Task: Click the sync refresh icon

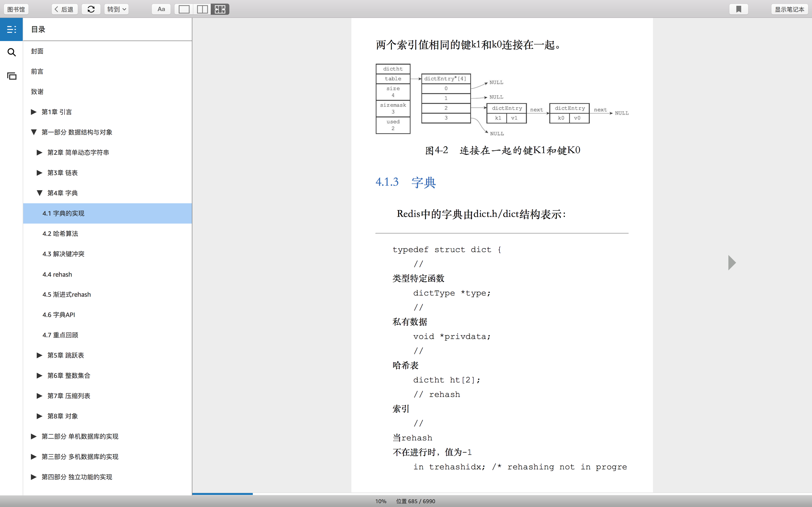Action: pyautogui.click(x=91, y=9)
